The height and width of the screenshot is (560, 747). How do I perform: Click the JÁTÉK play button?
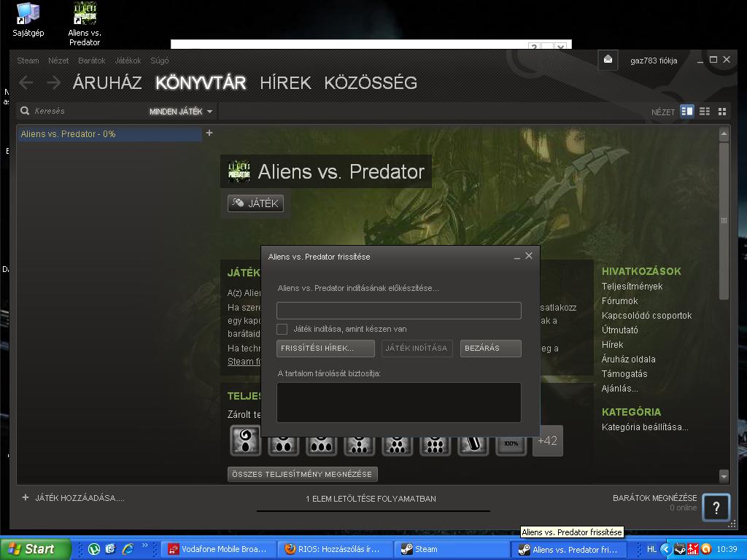256,203
